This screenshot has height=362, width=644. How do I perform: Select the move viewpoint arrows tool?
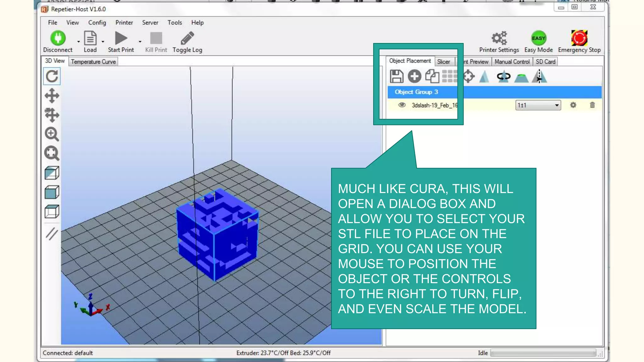(52, 96)
